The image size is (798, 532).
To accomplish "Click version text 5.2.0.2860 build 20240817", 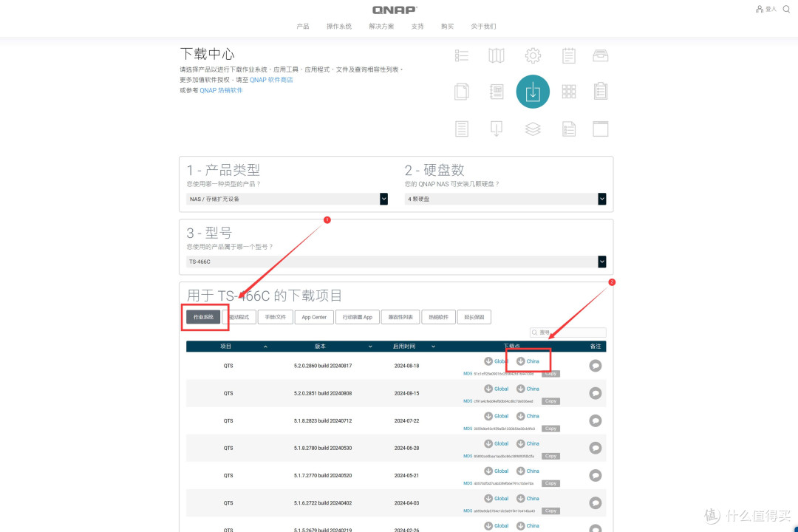I will 323,366.
